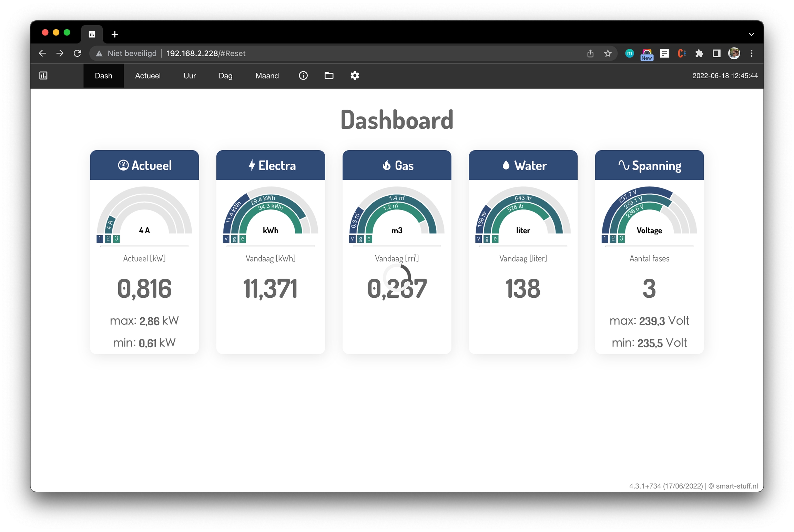Click the bookmark star icon in address bar

click(x=608, y=53)
